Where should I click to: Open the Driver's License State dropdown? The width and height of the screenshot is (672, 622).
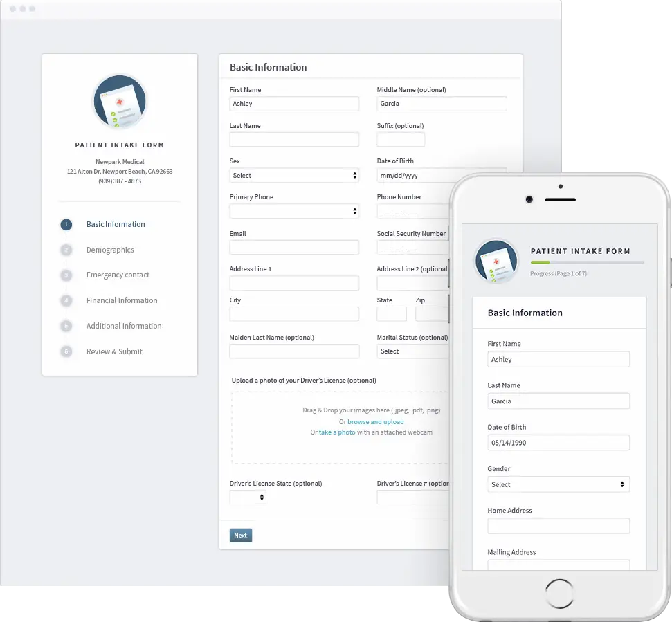[x=247, y=497]
